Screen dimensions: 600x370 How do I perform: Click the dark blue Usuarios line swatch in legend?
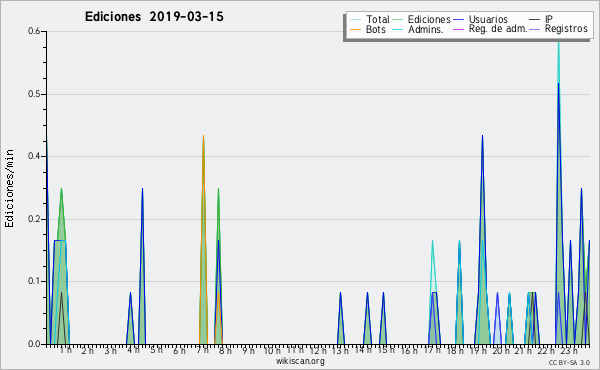click(459, 20)
